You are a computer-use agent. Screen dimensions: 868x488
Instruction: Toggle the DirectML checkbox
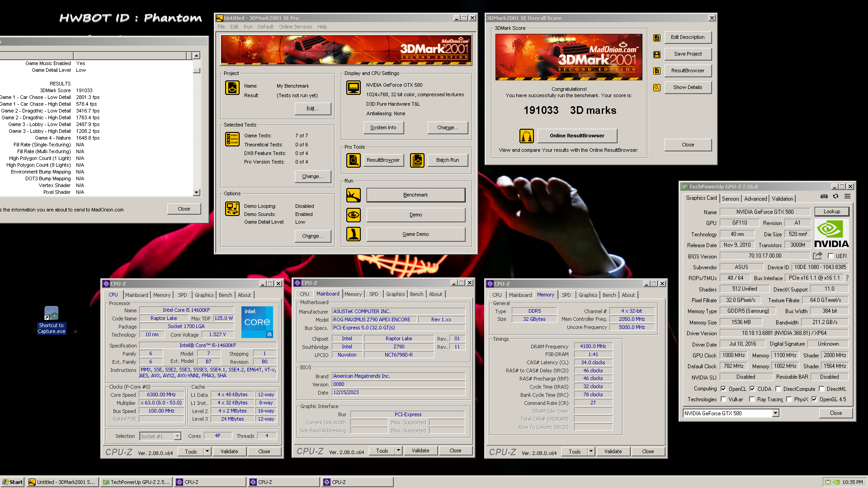pyautogui.click(x=821, y=389)
